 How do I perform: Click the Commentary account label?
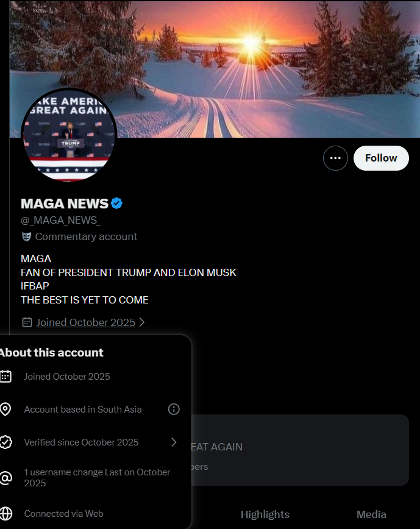coord(86,237)
